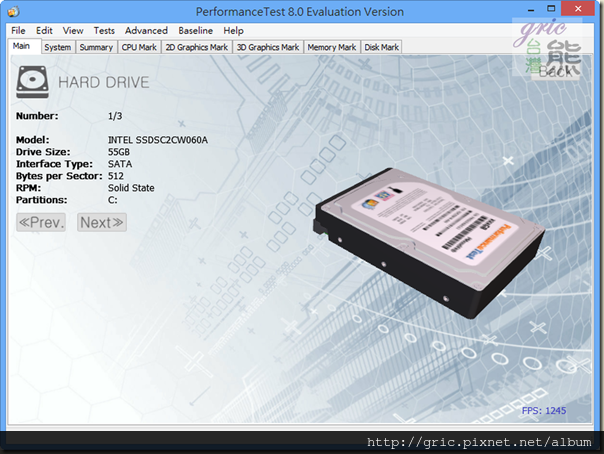Click the RPM value Solid State
Viewport: 604px width, 454px height.
[131, 188]
